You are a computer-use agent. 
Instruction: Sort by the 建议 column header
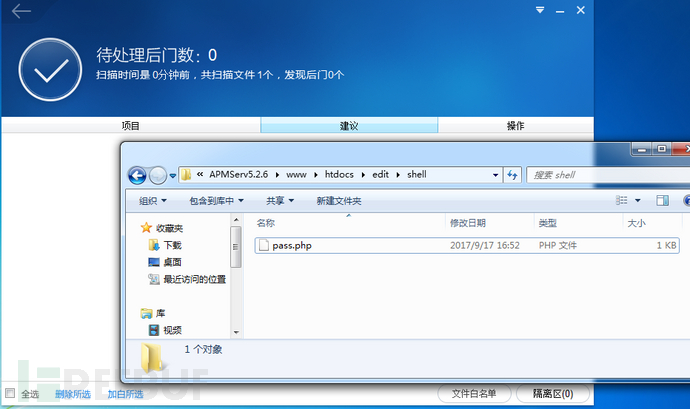pos(349,126)
